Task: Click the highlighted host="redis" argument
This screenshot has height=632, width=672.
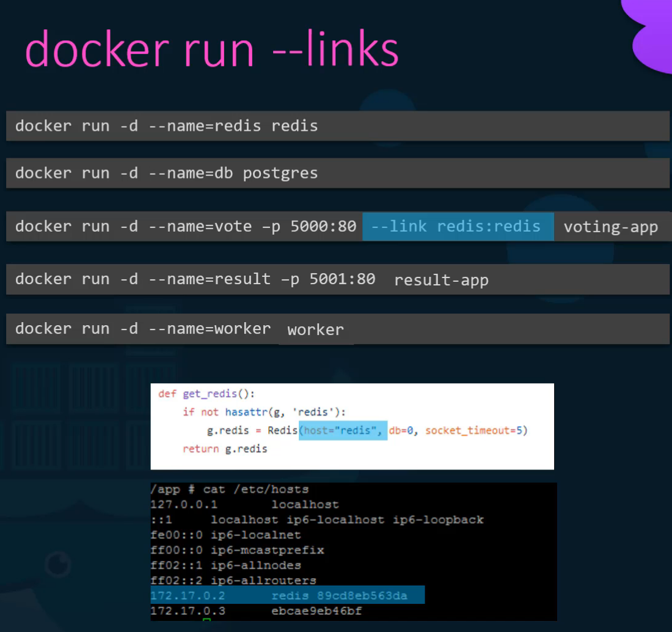Action: (x=343, y=430)
